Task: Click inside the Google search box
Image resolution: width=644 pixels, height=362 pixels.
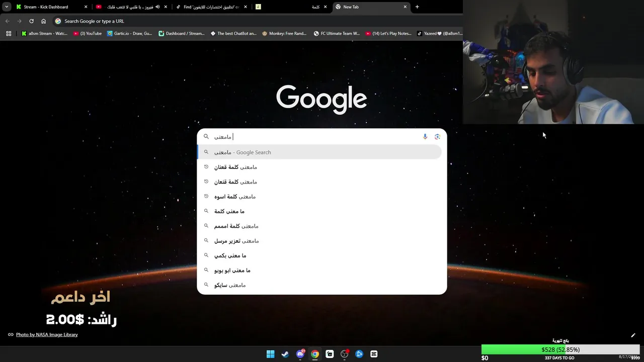Action: coord(322,137)
